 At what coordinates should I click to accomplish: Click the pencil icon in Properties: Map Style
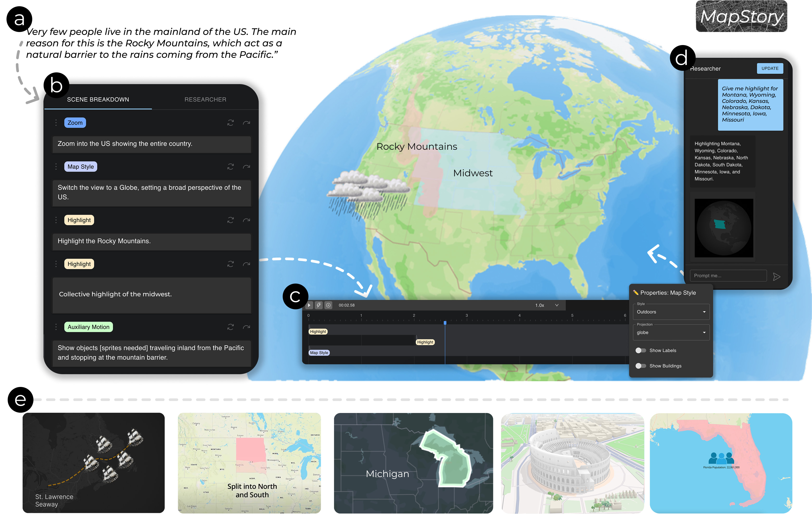636,293
